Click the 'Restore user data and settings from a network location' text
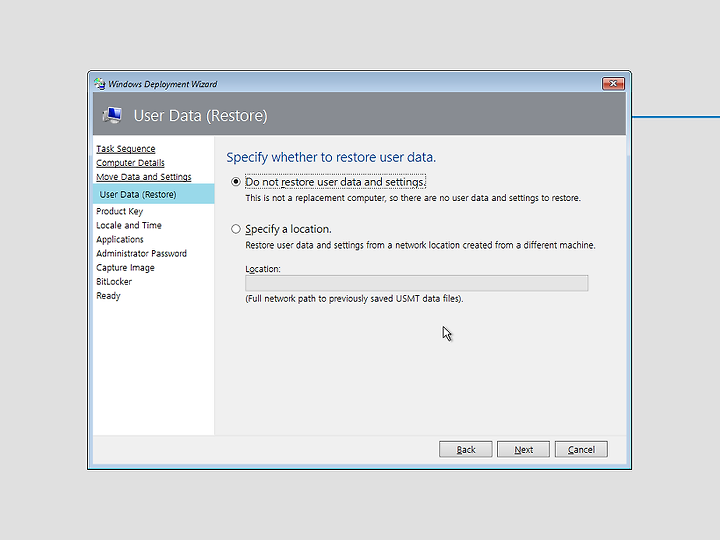 (x=420, y=245)
